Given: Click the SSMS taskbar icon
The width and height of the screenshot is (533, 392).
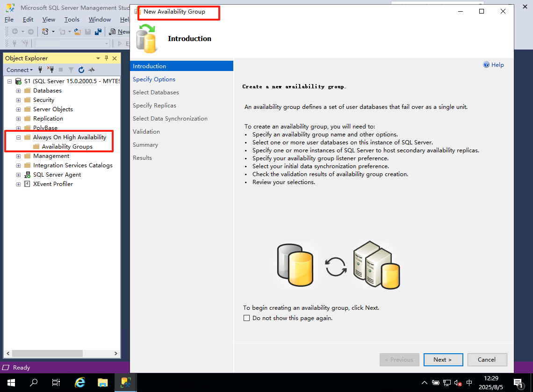Looking at the screenshot, I should coord(126,383).
